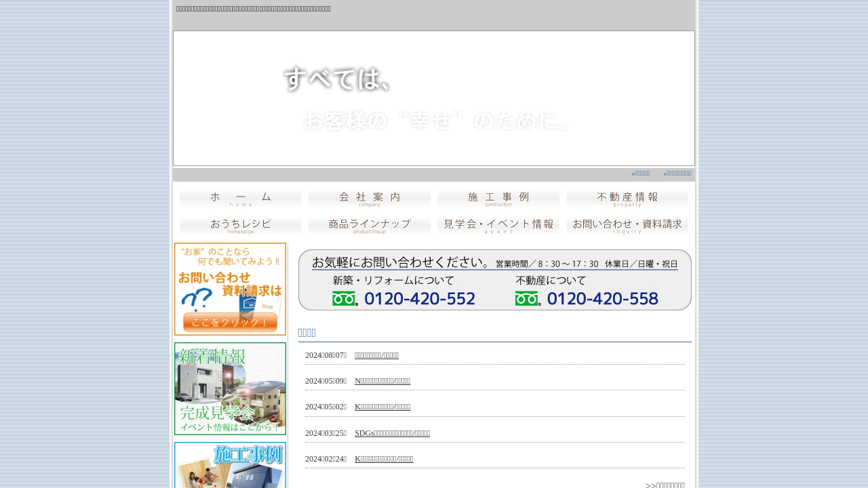Click the '>>' more news list link
Image resolution: width=868 pixels, height=488 pixels.
(665, 485)
